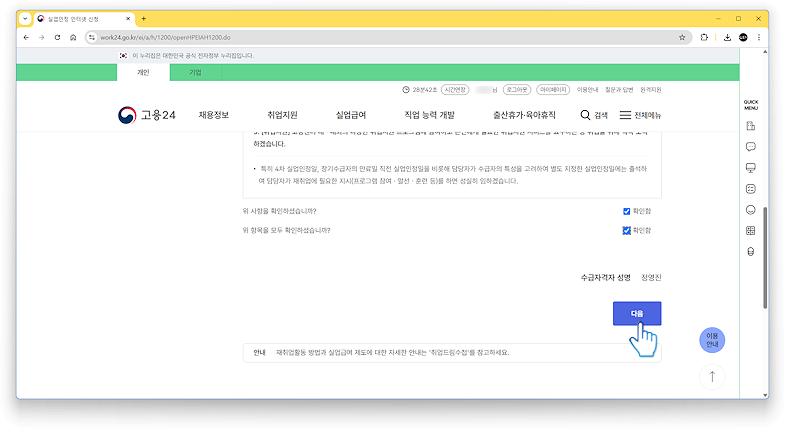Open the browser three-dot menu
The width and height of the screenshot is (785, 429).
click(759, 38)
